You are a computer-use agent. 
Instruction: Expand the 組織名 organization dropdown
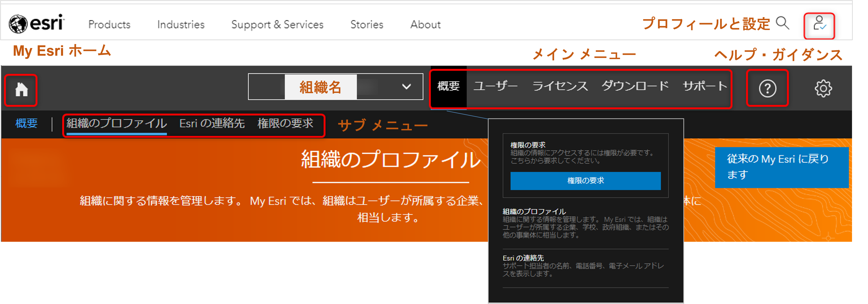pos(335,87)
